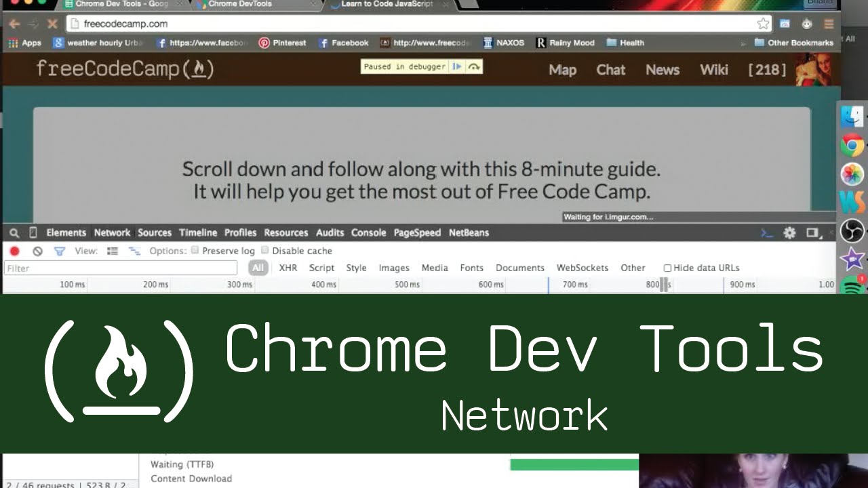Image resolution: width=868 pixels, height=488 pixels.
Task: Click the freecodecamp.com address bar
Action: [x=419, y=24]
